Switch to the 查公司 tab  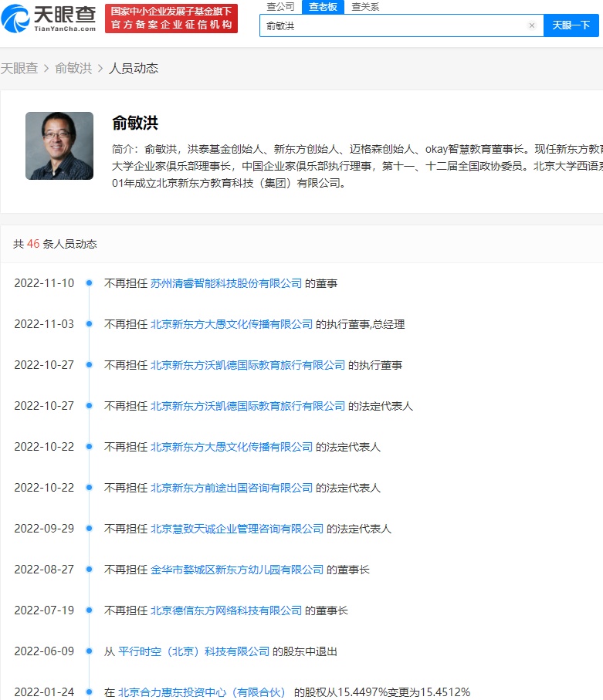280,7
